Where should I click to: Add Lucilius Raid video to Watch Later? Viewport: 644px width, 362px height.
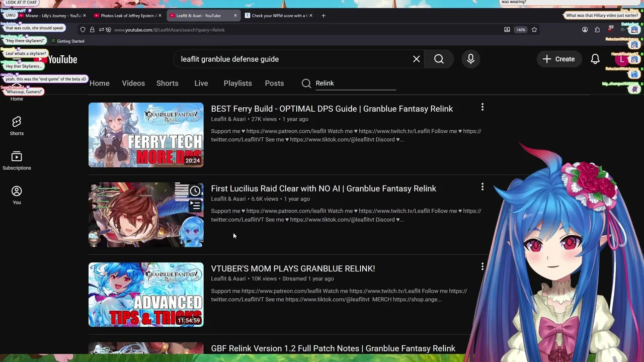pos(195,191)
